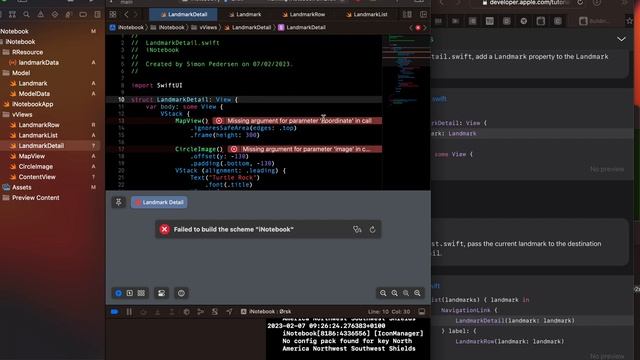Pause program execution
640x360 pixels.
pyautogui.click(x=129, y=312)
